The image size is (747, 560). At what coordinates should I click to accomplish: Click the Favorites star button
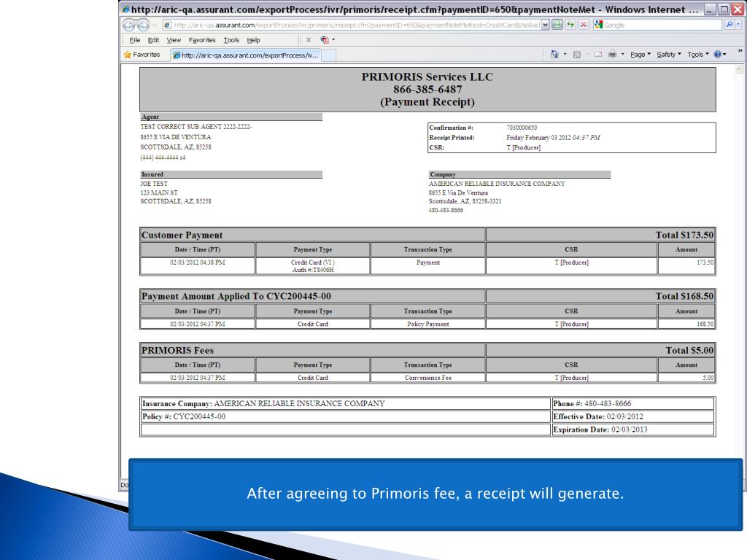pos(142,55)
